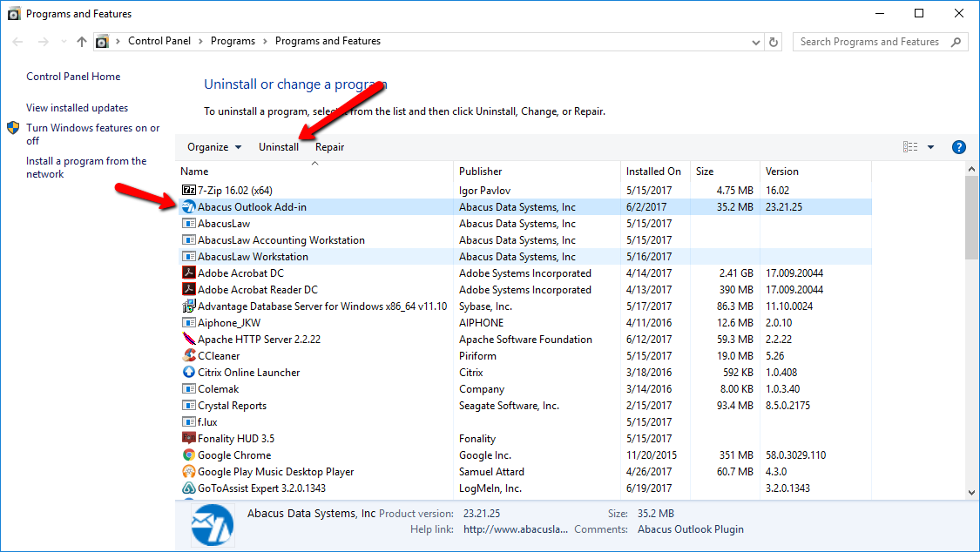Click the Abacus Outlook Add-in icon
Screen dimensions: 980x552
click(189, 206)
